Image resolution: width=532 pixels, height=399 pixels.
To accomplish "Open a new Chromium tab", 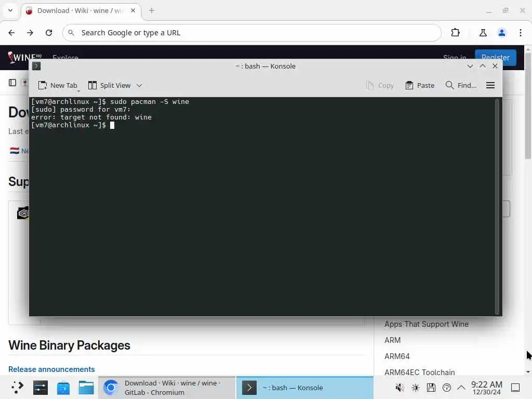I will [152, 10].
